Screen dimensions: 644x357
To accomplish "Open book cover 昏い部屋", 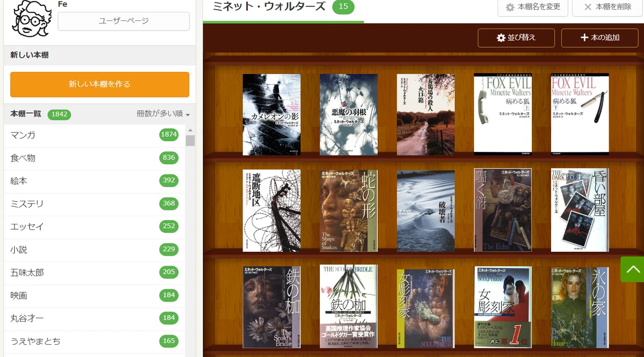I will click(580, 210).
